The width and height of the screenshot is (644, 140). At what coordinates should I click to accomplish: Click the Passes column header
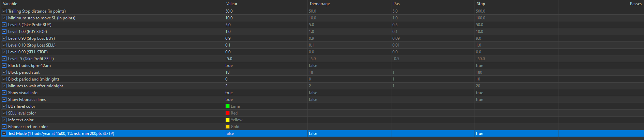(635, 4)
